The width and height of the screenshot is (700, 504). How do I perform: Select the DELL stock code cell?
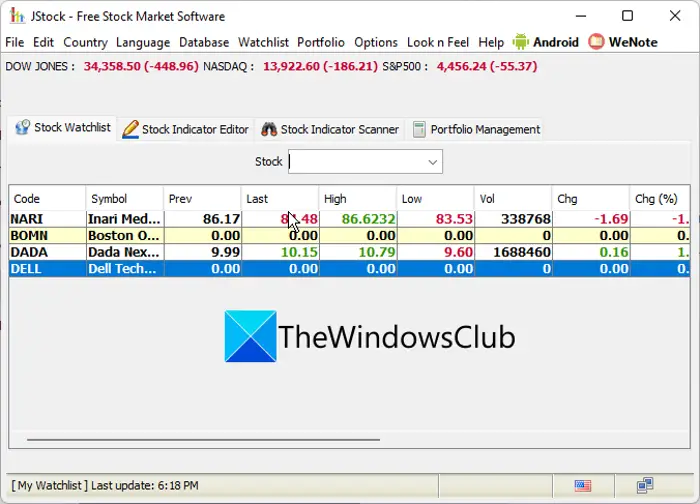(47, 269)
